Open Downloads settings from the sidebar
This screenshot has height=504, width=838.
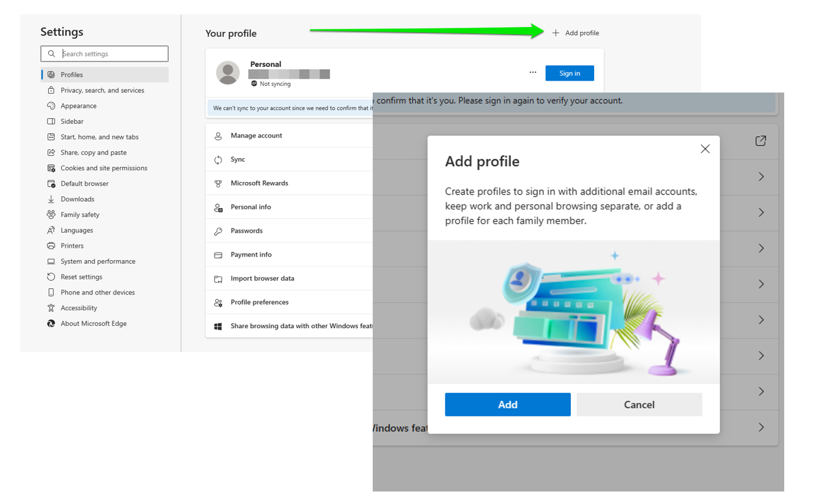(76, 199)
